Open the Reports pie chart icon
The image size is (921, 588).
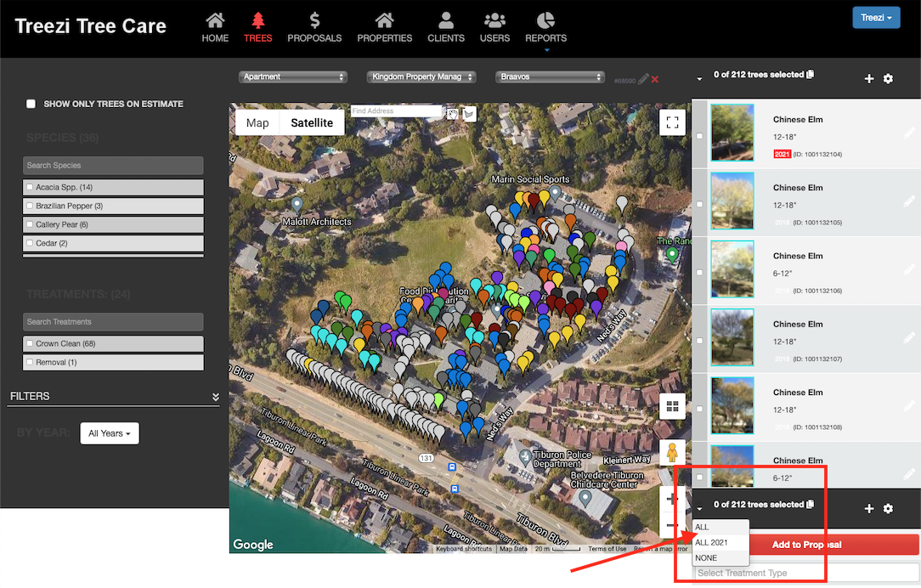pos(545,20)
